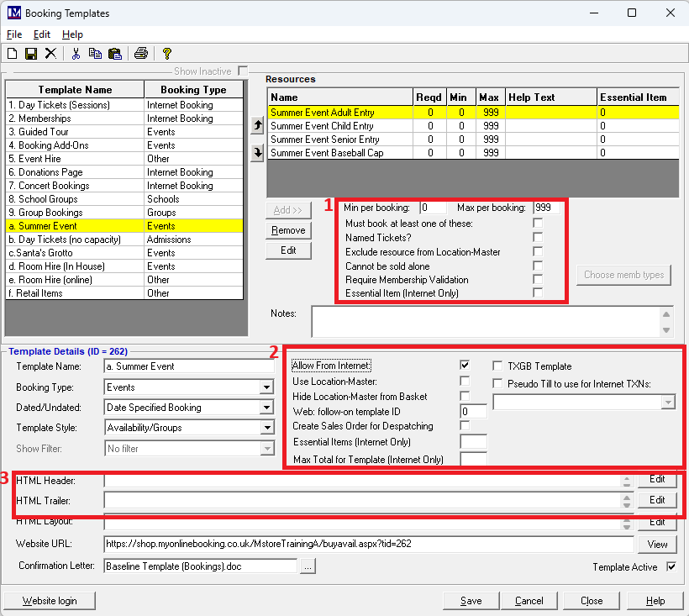This screenshot has height=616, width=689.
Task: Click the Print toolbar icon
Action: click(x=141, y=54)
